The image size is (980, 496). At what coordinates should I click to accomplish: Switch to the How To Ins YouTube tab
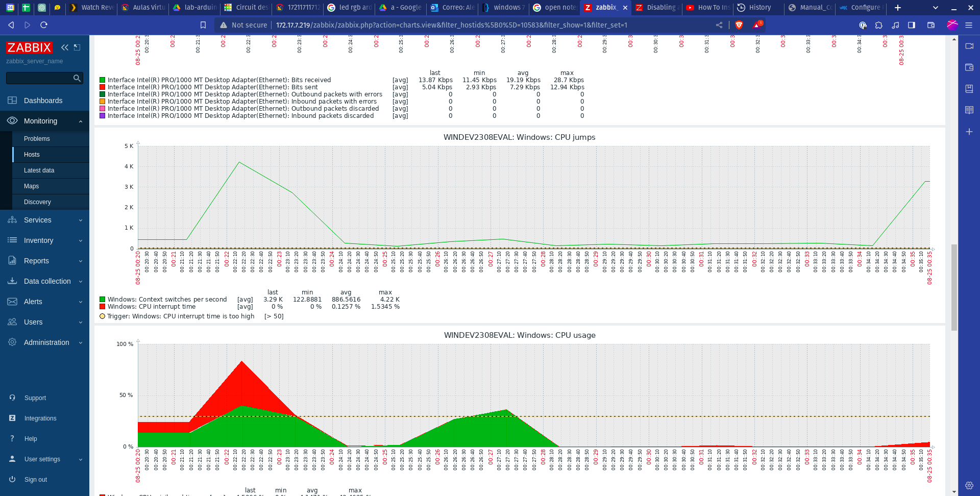point(707,7)
